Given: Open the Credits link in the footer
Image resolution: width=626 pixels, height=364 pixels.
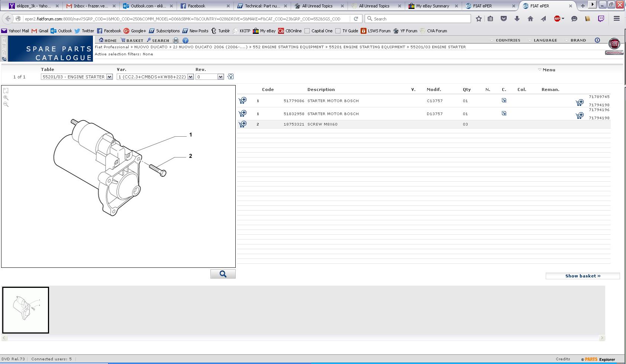Looking at the screenshot, I should [563, 359].
